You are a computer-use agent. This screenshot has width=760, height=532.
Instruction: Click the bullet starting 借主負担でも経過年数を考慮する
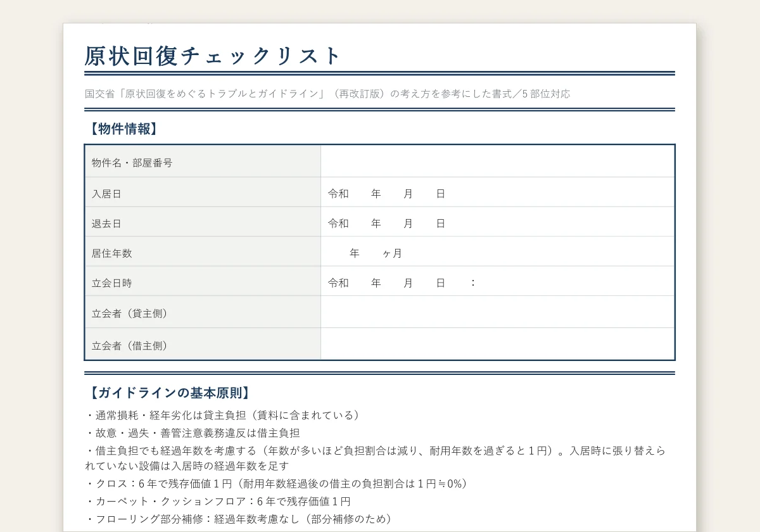[x=376, y=459]
